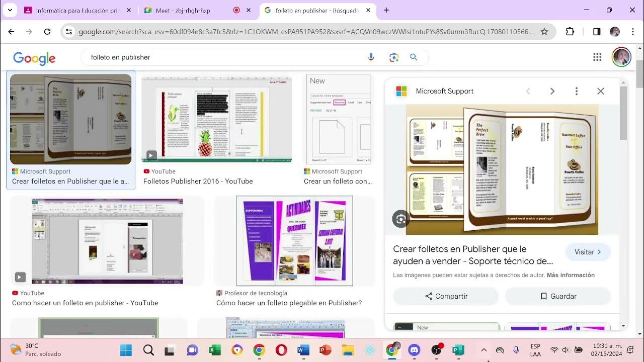Open Chrome three-dot menu
The image size is (644, 362).
pos(632,32)
